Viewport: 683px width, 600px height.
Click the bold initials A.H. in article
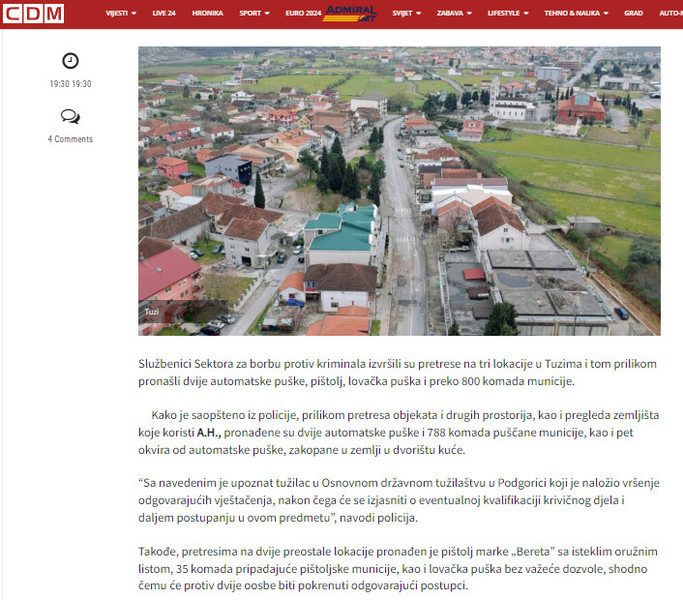coord(209,433)
